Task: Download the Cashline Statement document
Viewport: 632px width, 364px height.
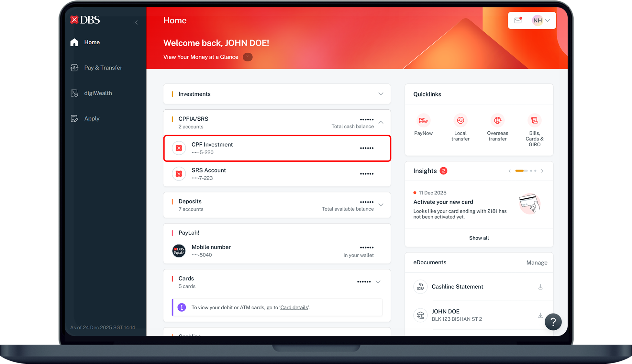Action: (540, 287)
